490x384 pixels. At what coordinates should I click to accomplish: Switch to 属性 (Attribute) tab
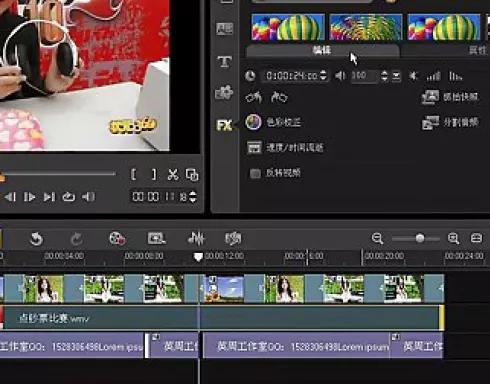click(x=478, y=50)
